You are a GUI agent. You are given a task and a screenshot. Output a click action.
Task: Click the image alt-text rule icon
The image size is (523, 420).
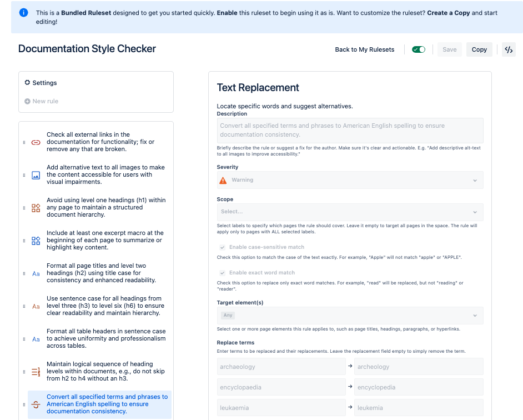pos(36,175)
